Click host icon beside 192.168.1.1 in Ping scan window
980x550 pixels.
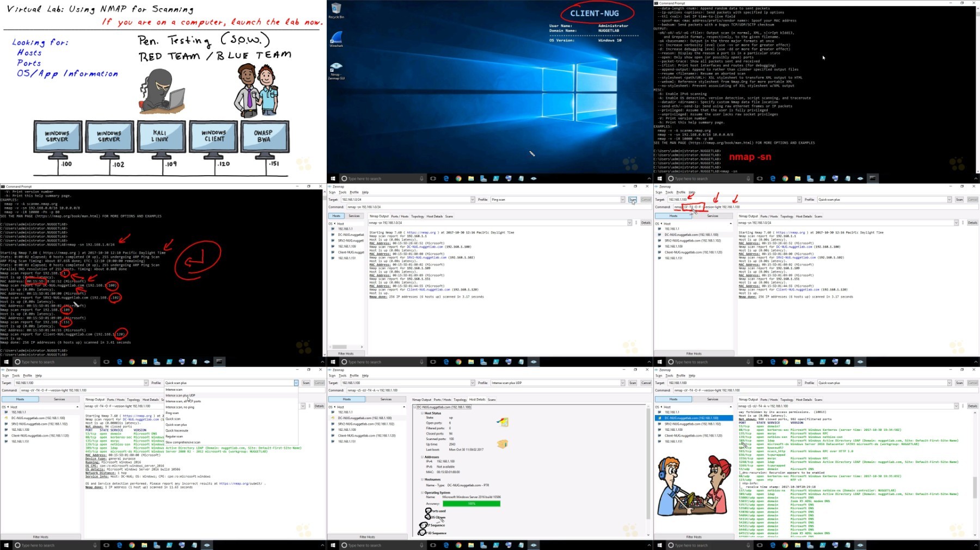click(x=333, y=229)
